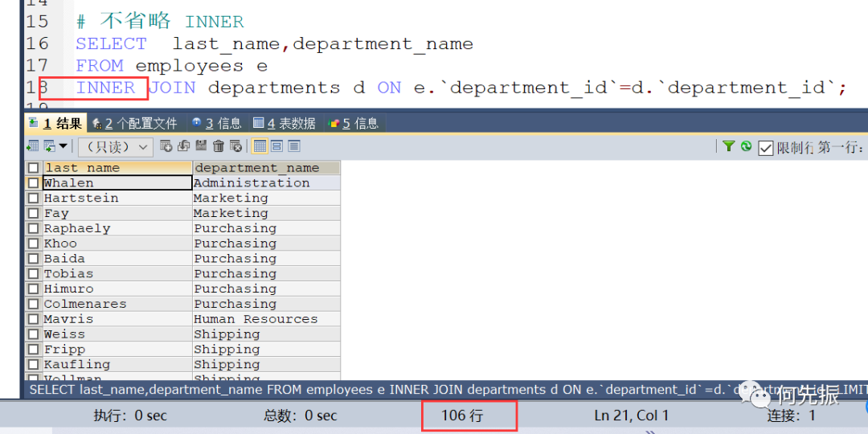The height and width of the screenshot is (434, 868).
Task: Switch to form view mode
Action: coord(276,146)
